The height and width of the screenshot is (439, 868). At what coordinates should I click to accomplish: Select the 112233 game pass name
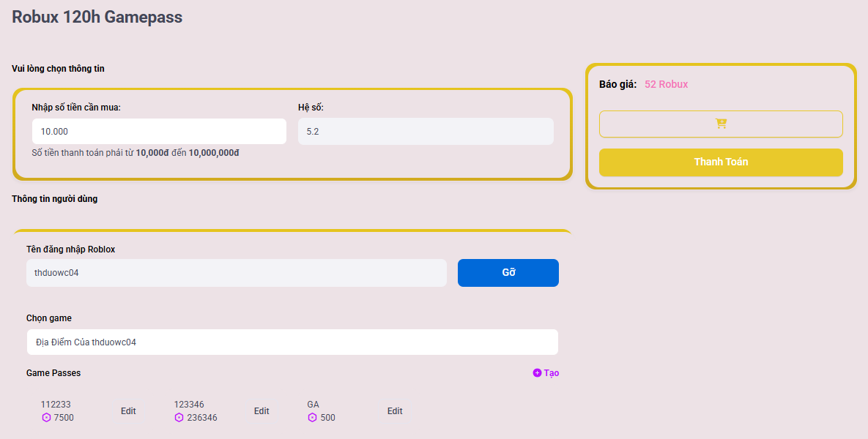click(x=56, y=405)
